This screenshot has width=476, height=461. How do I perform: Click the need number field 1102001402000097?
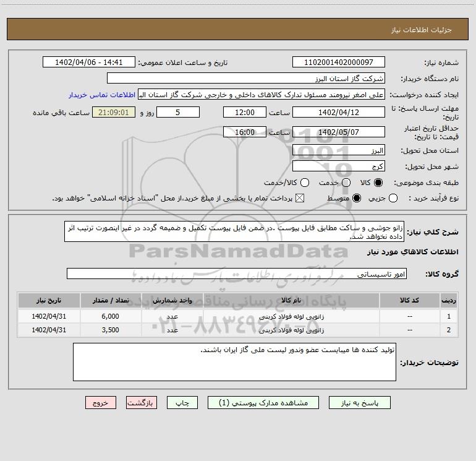[x=339, y=62]
